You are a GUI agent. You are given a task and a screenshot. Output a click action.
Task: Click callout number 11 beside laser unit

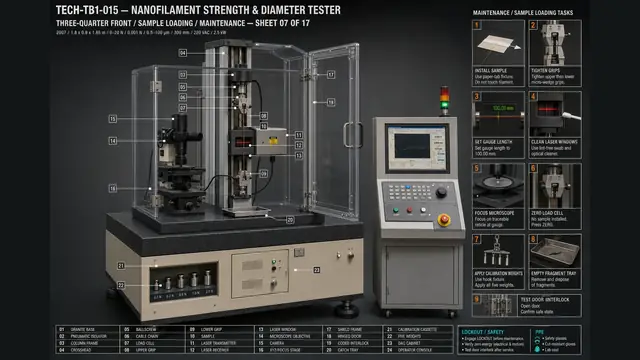tap(299, 135)
